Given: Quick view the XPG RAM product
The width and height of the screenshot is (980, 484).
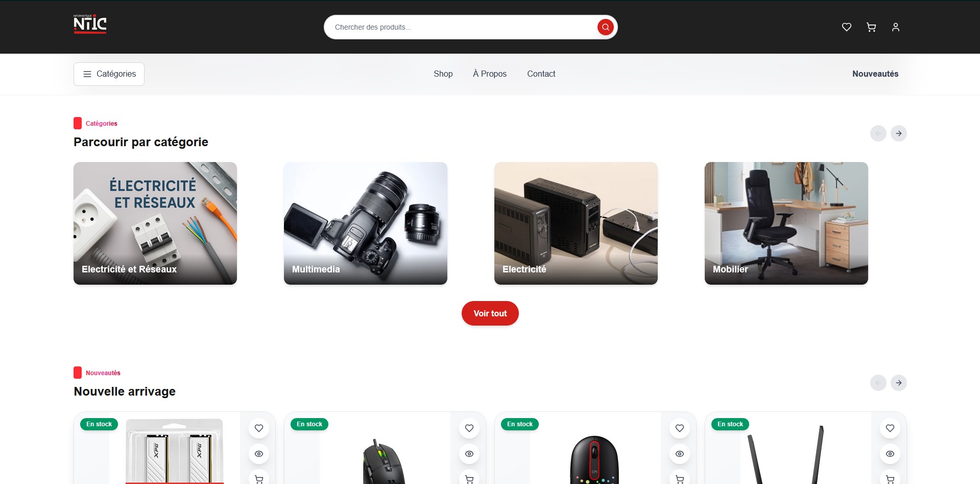Looking at the screenshot, I should pyautogui.click(x=259, y=454).
